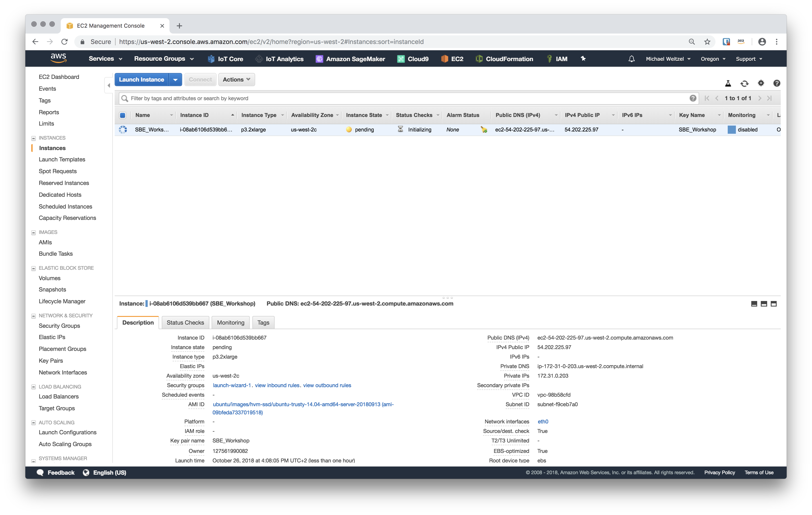
Task: Open the ubuntu-trusty AMI ID link
Action: click(x=303, y=408)
